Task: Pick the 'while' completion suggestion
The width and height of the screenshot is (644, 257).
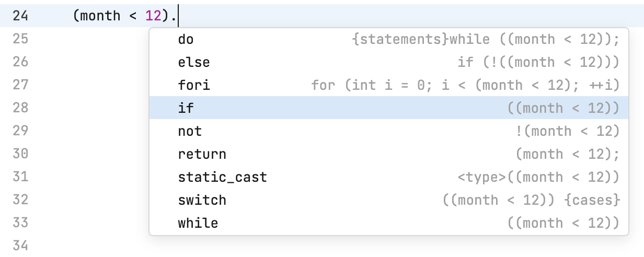Action: pos(198,223)
